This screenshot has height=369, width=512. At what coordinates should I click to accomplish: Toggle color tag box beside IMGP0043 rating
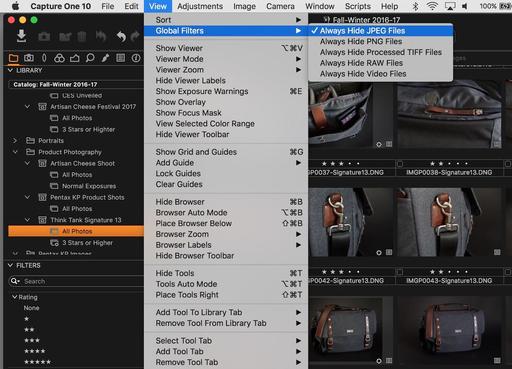400,272
